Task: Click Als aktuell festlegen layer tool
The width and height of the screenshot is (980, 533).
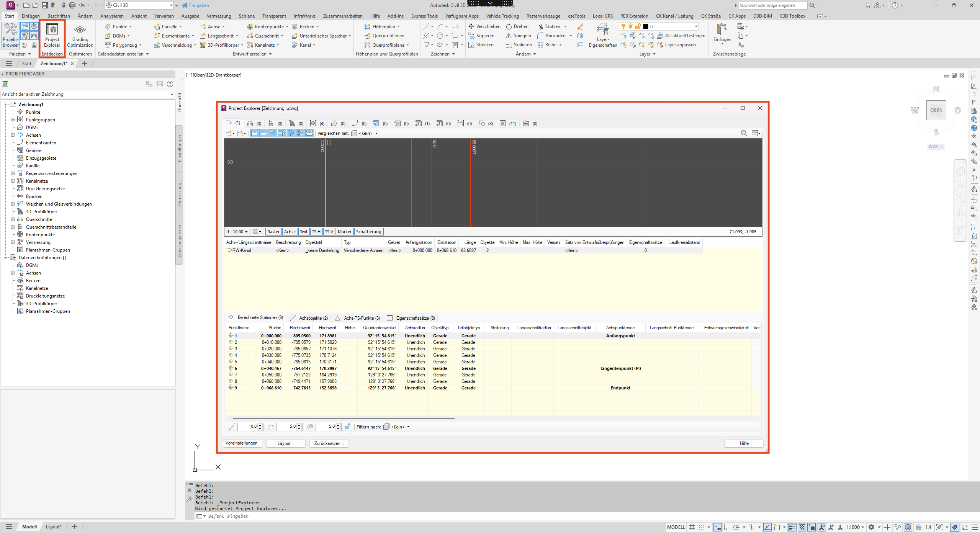Action: click(681, 36)
